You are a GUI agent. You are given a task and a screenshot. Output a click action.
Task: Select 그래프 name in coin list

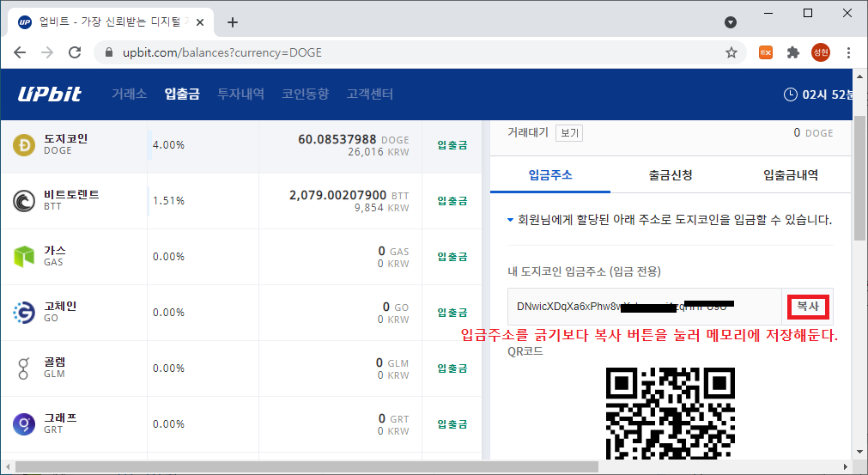pos(60,418)
